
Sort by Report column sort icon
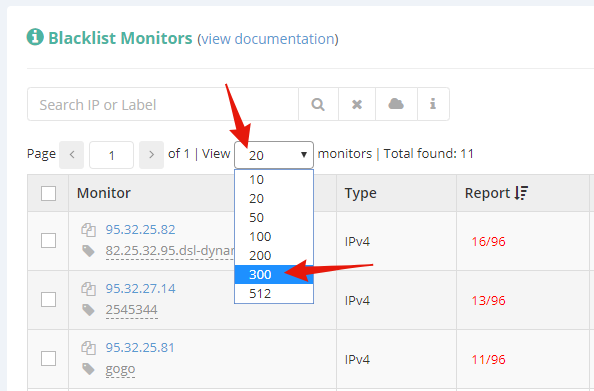(x=521, y=193)
